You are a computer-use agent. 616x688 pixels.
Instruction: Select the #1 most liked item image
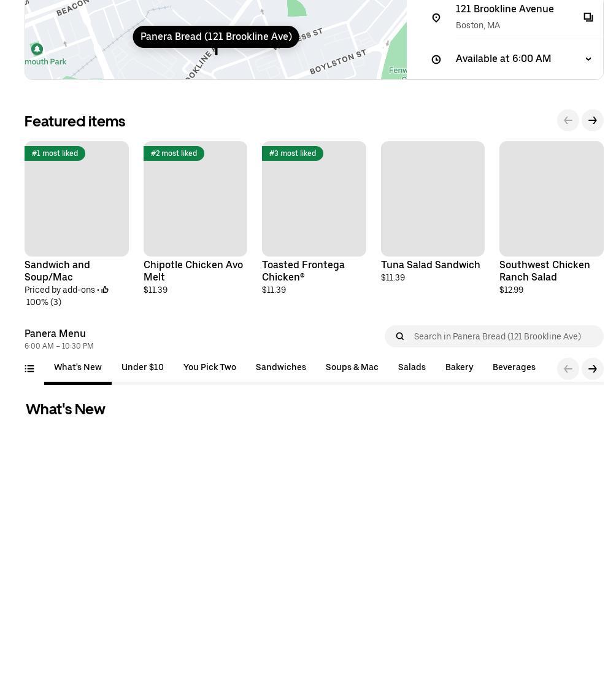[77, 199]
